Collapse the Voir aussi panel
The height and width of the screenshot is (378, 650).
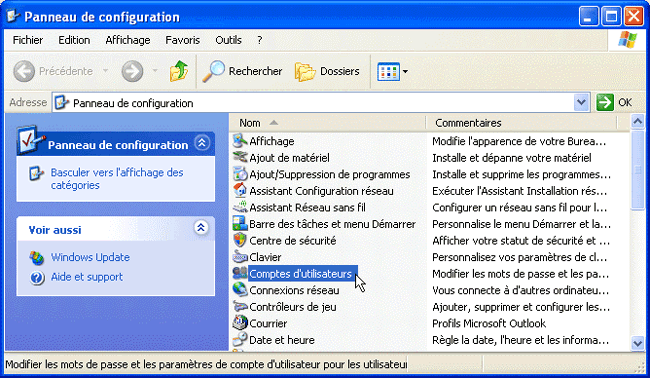(x=201, y=227)
